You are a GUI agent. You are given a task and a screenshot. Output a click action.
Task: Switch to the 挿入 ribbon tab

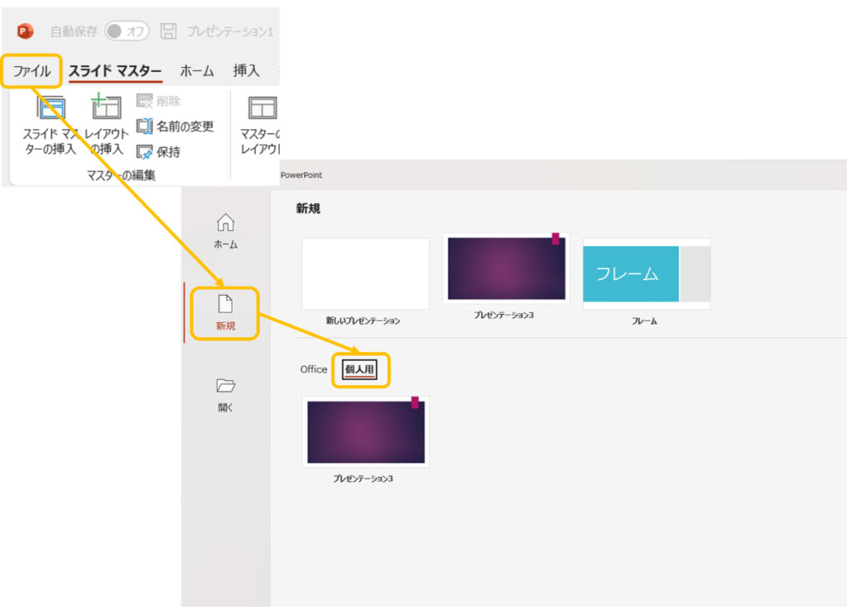coord(245,72)
